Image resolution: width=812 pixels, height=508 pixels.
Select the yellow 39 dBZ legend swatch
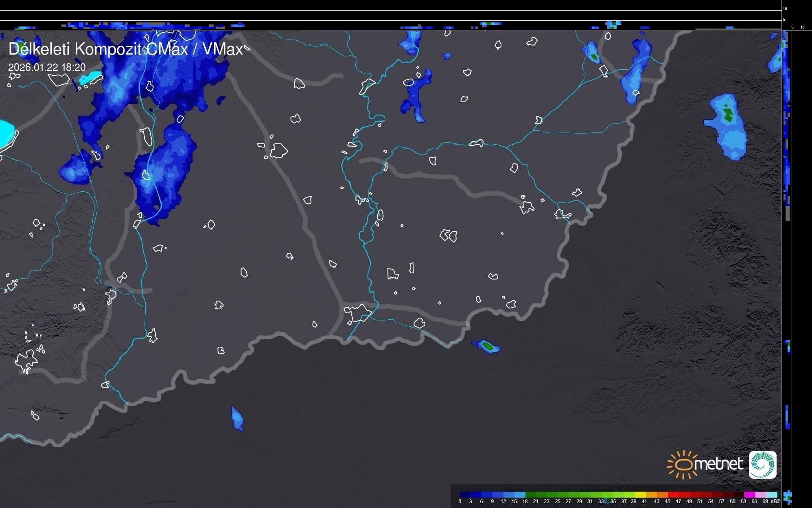(x=640, y=495)
